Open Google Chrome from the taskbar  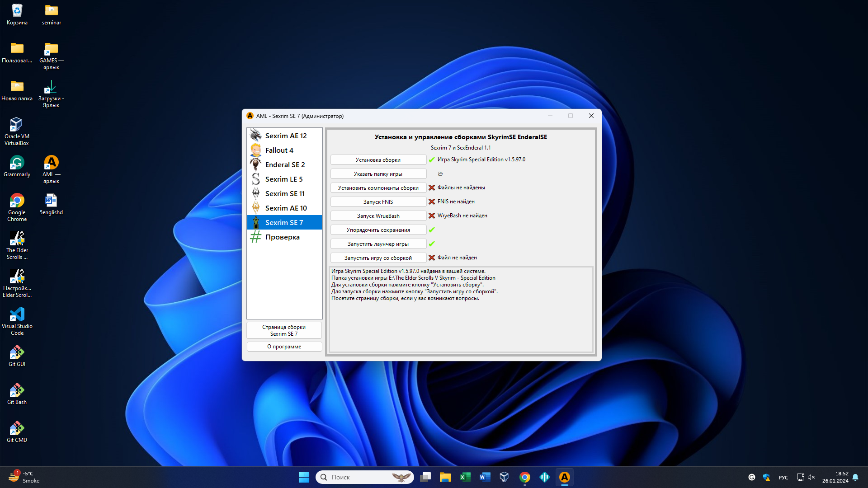pyautogui.click(x=524, y=477)
